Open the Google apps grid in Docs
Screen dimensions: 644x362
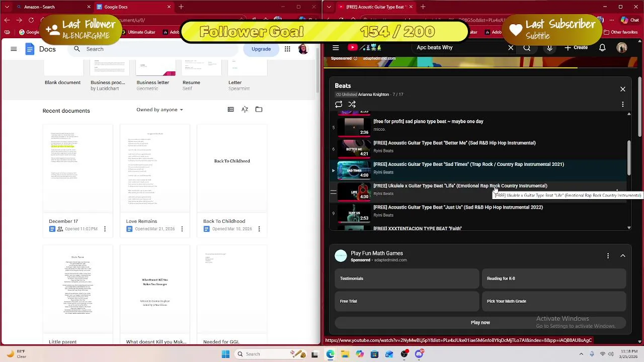pyautogui.click(x=287, y=49)
